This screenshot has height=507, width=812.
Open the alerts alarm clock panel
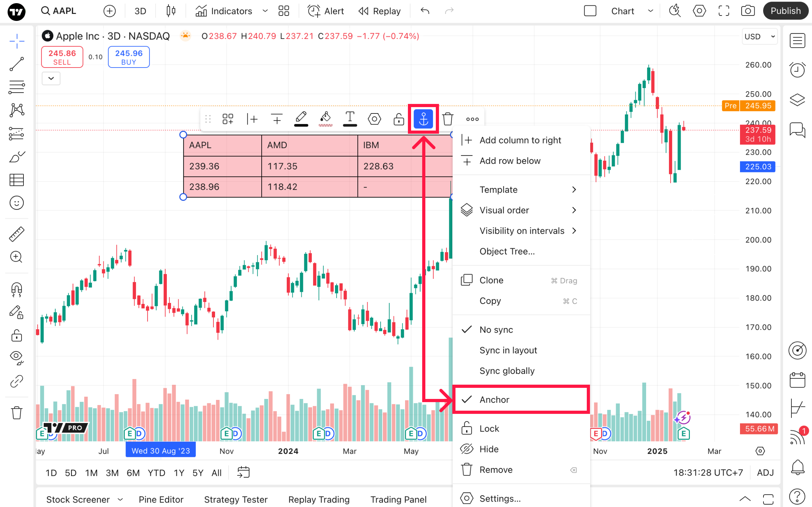[797, 70]
